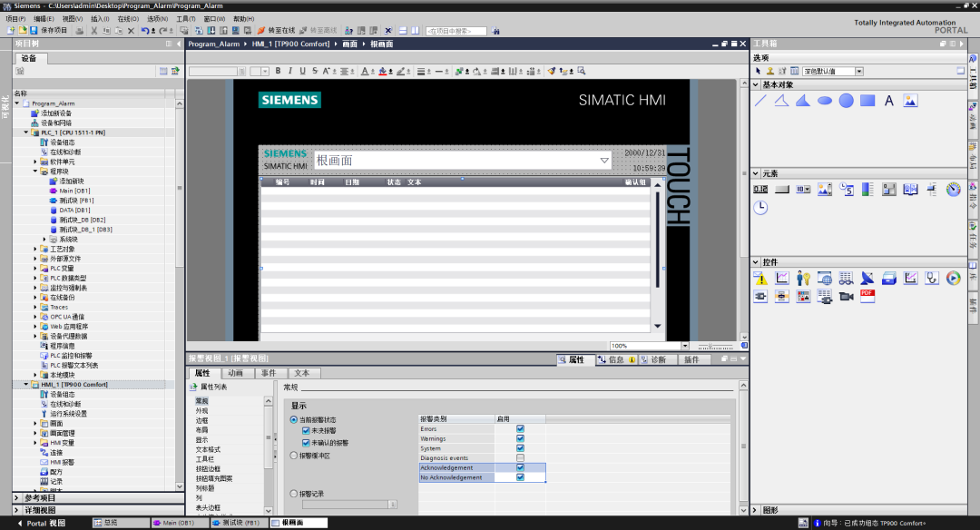Expand the 参考项目 panel
The width and height of the screenshot is (980, 530).
click(x=17, y=498)
